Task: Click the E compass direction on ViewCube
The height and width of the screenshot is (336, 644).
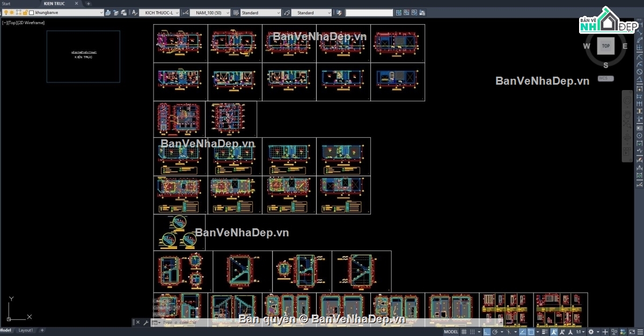Action: [x=625, y=46]
